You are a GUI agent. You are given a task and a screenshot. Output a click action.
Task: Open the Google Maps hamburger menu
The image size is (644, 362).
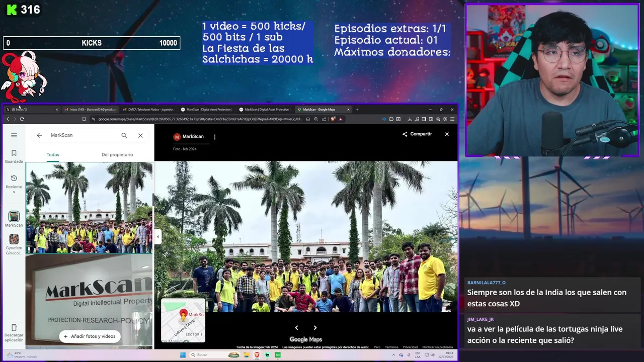click(14, 135)
